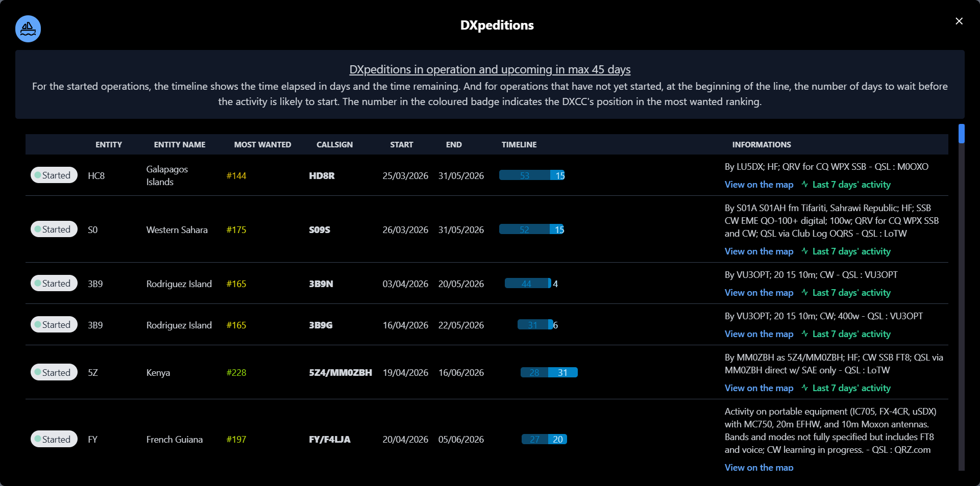Click the sailboat DXpeditions icon
Image resolution: width=980 pixels, height=486 pixels.
coord(28,29)
